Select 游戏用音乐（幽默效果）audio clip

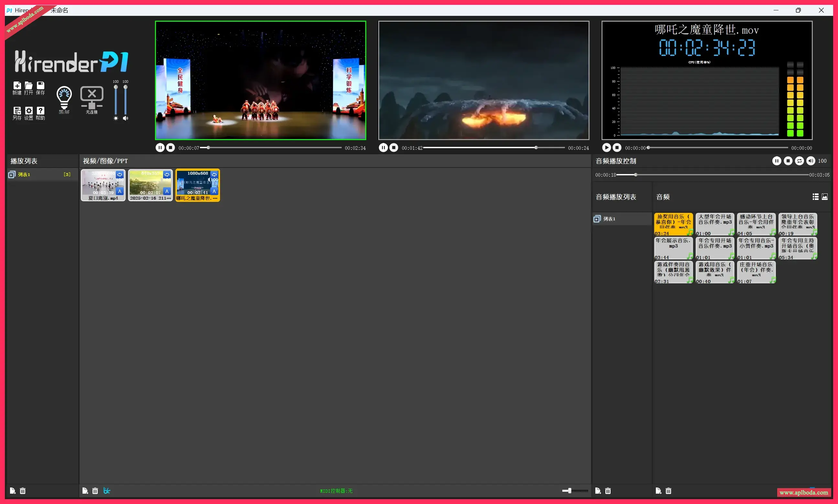715,272
